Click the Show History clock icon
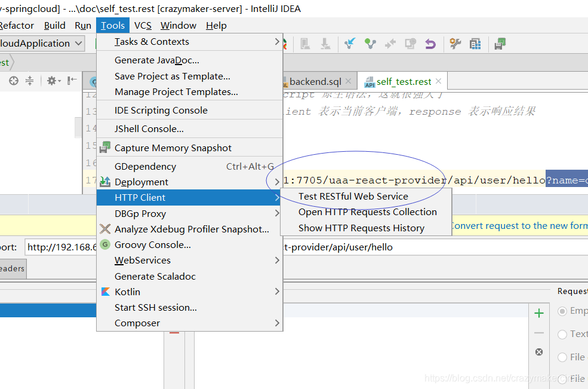Image resolution: width=588 pixels, height=389 pixels. coord(410,44)
